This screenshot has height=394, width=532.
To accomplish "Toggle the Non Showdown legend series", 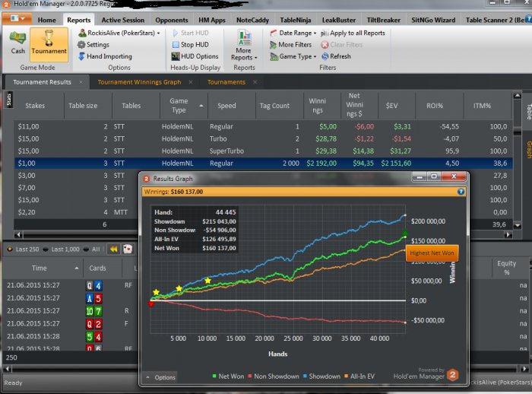I will pos(274,377).
